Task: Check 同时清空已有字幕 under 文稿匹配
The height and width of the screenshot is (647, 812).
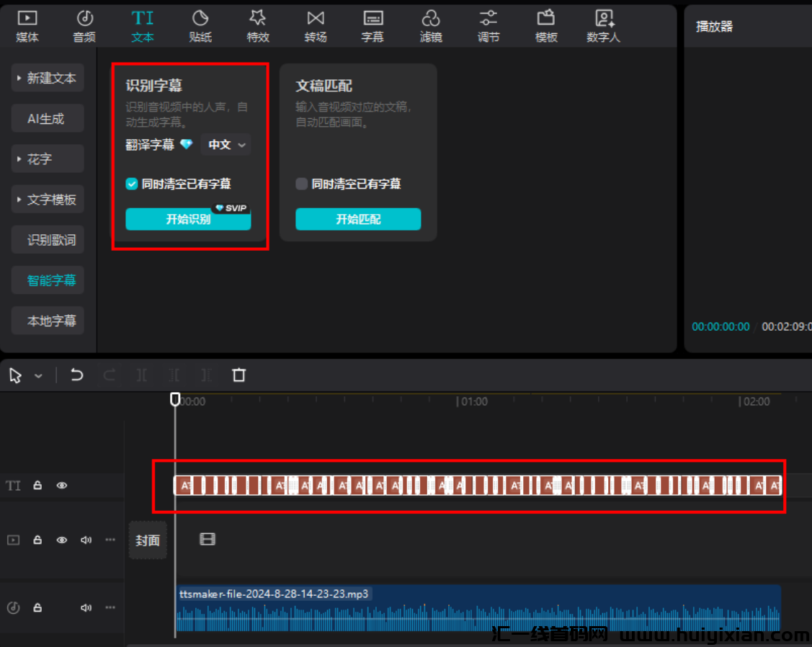Action: point(302,184)
